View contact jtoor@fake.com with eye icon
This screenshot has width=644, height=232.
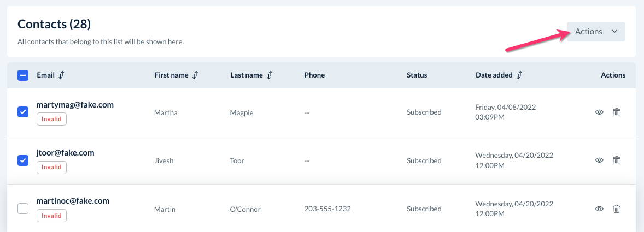click(x=599, y=160)
